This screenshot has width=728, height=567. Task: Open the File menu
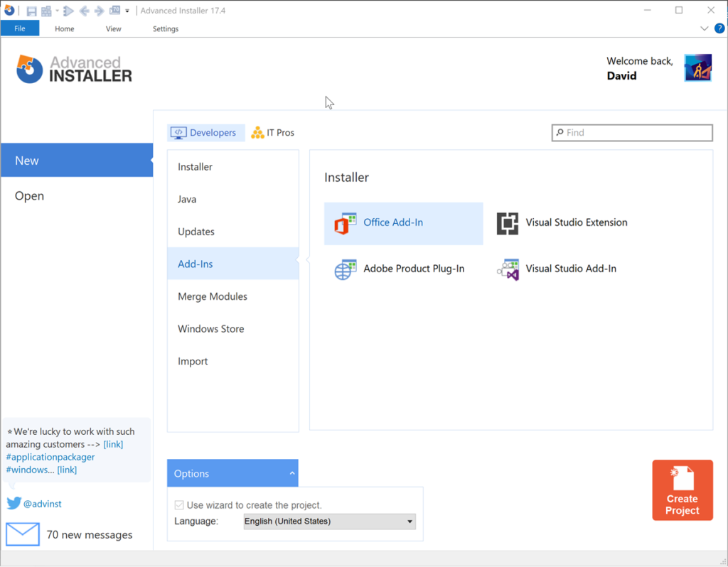(x=20, y=28)
